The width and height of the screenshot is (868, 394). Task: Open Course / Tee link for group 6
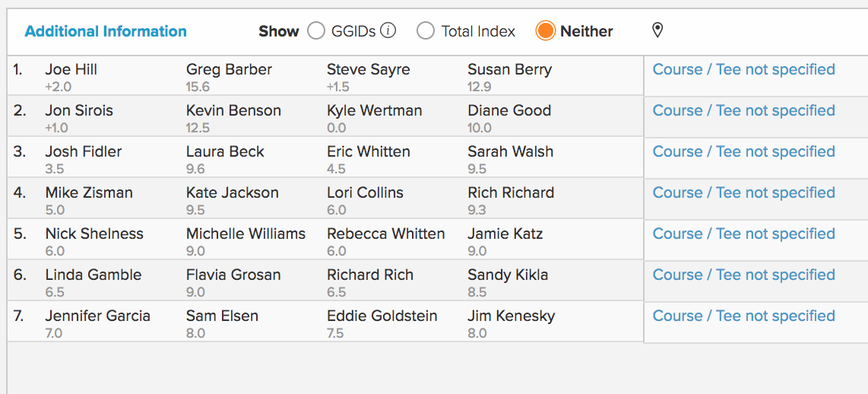click(x=743, y=275)
